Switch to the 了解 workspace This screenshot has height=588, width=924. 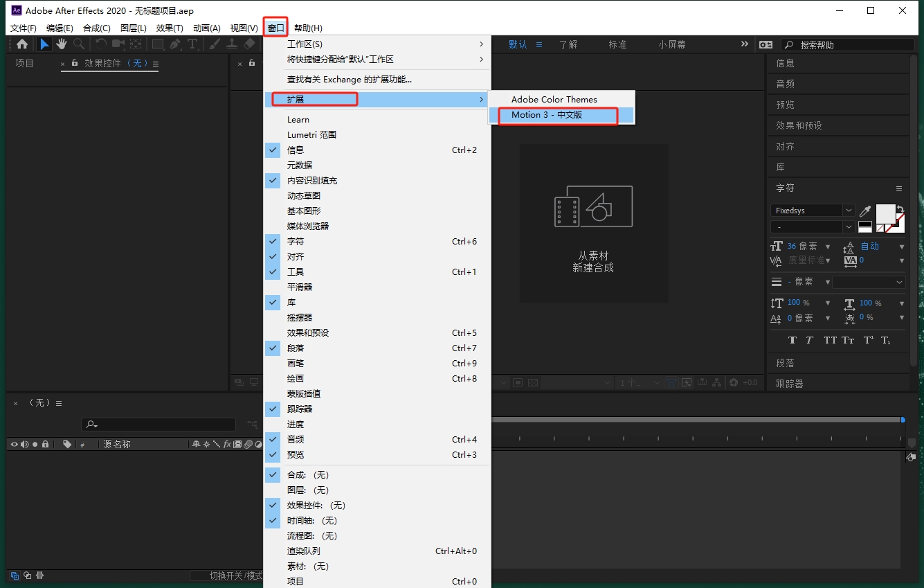point(568,44)
